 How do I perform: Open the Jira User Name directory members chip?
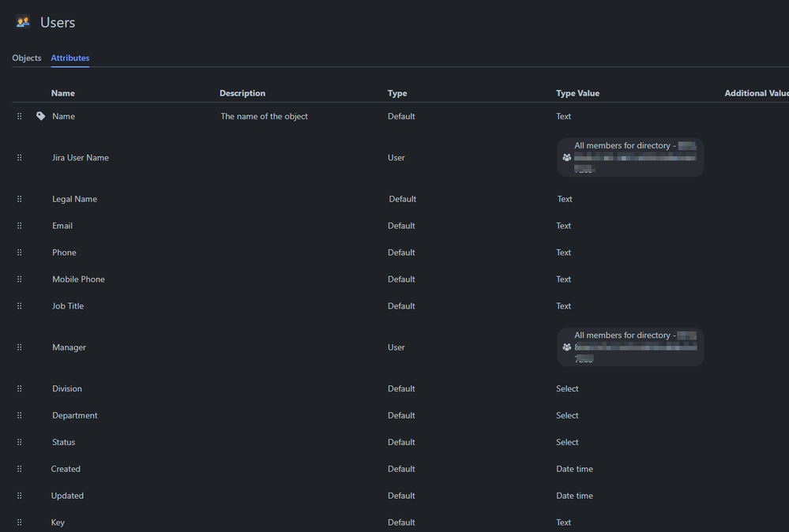click(x=630, y=157)
